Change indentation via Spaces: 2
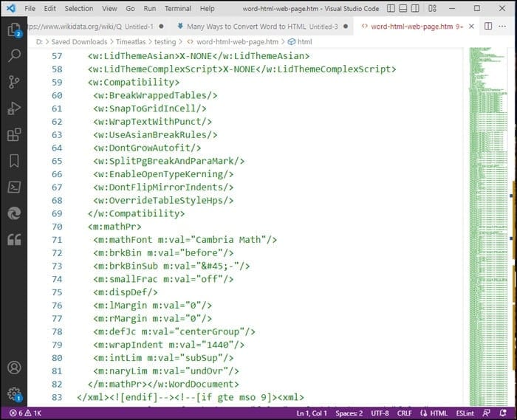 pos(349,413)
